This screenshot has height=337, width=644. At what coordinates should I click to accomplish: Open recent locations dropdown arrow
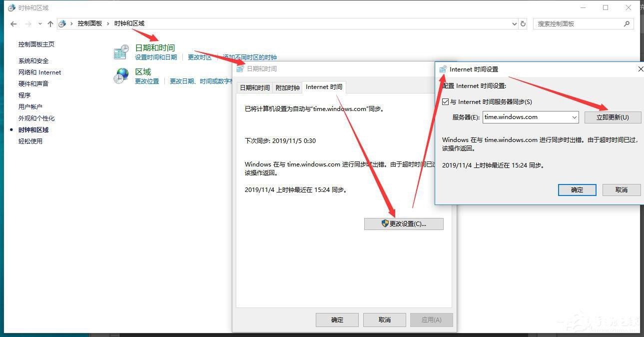(40, 23)
